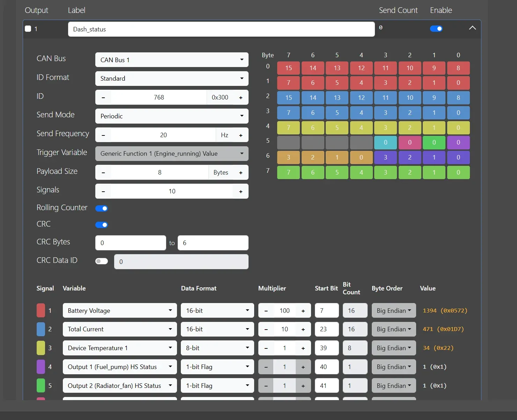The height and width of the screenshot is (420, 517).
Task: Click cyan bit cell in byte 5
Action: [x=385, y=142]
